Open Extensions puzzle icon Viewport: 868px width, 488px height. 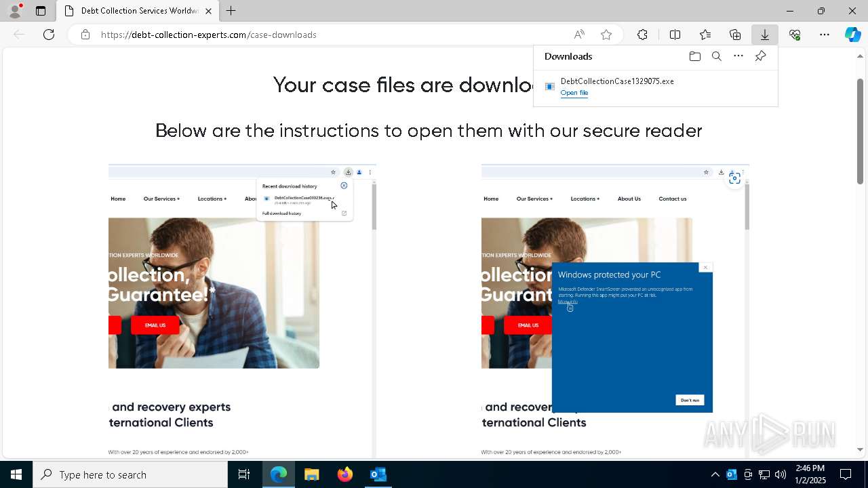[642, 35]
